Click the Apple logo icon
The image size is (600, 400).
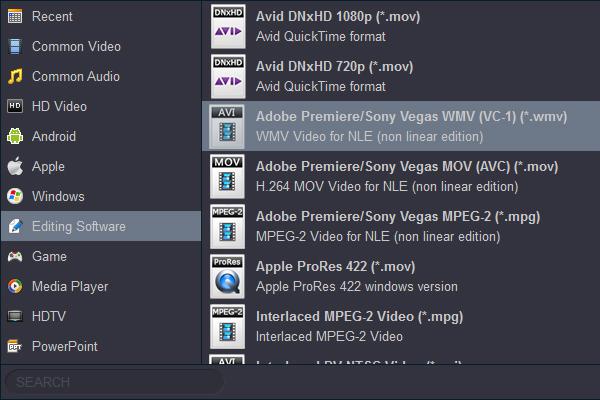[x=15, y=166]
